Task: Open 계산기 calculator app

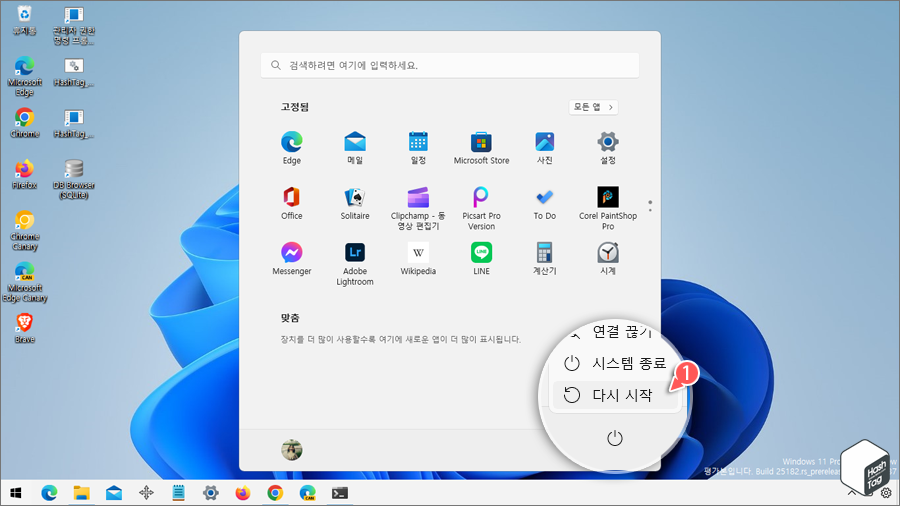Action: pos(545,259)
